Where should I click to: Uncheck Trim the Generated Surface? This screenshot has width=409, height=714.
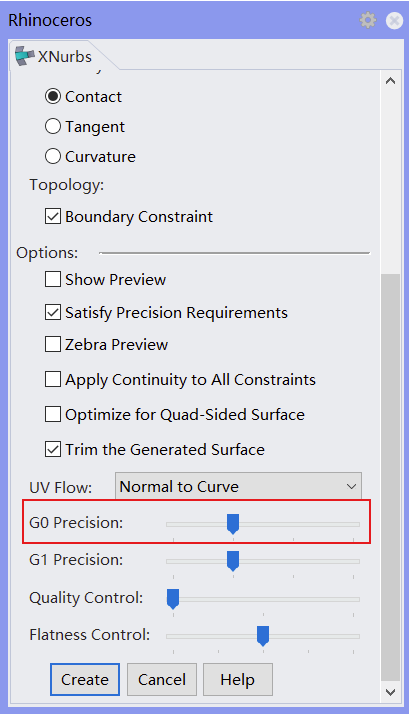[x=53, y=449]
